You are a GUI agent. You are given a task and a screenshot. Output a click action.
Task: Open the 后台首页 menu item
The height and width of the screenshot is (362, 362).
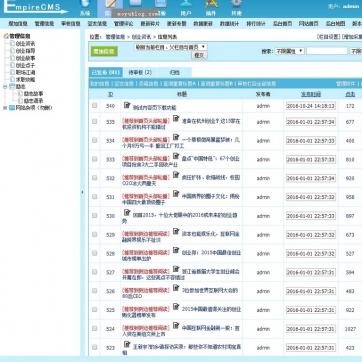pyautogui.click(x=282, y=24)
